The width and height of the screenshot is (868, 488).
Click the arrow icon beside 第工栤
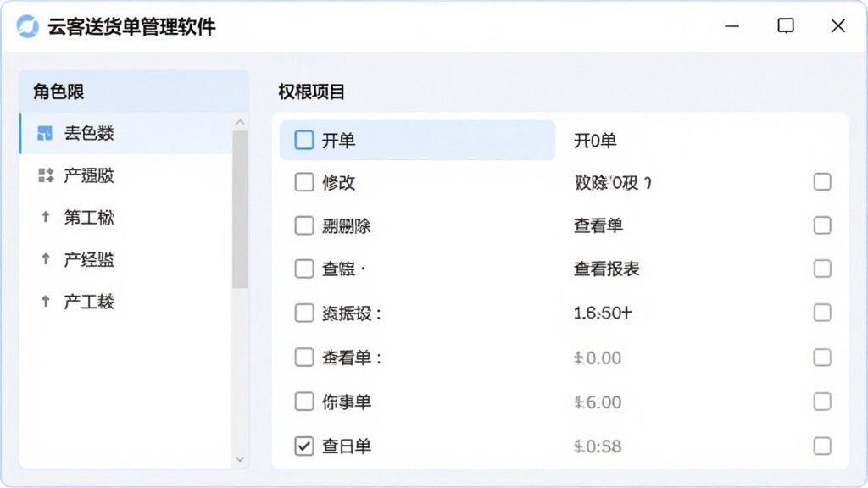pos(46,217)
